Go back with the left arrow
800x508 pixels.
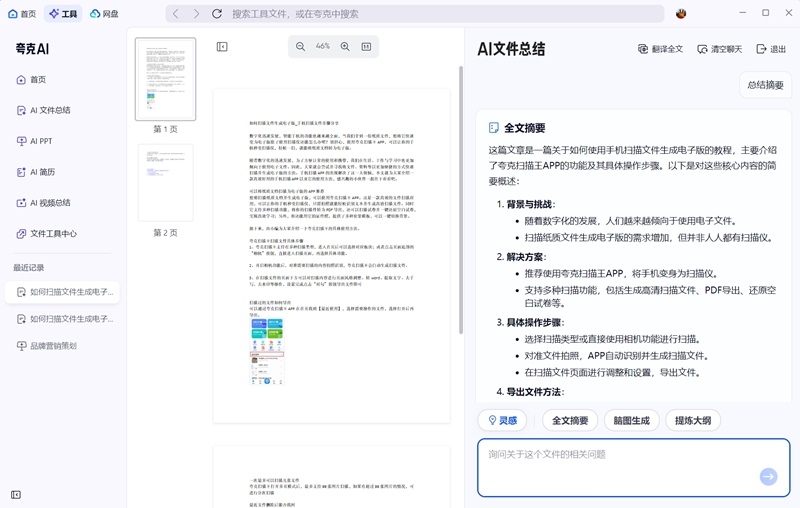click(176, 14)
